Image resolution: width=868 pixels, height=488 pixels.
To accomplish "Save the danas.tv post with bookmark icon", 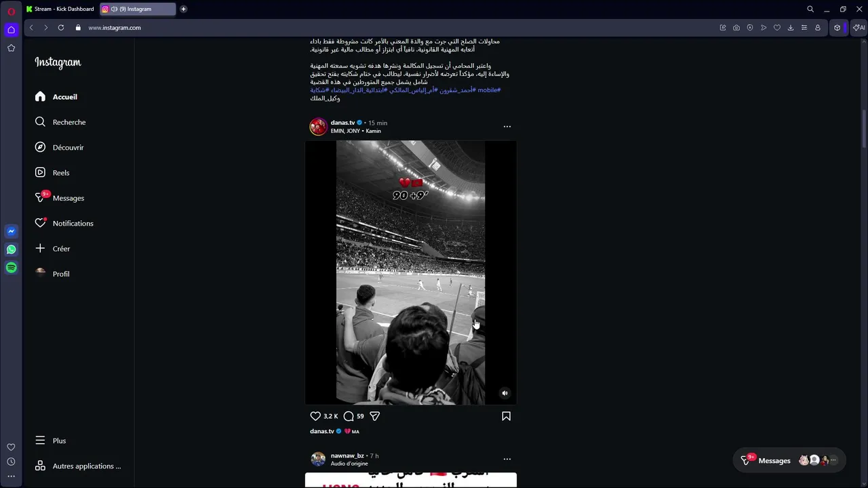I will [506, 416].
